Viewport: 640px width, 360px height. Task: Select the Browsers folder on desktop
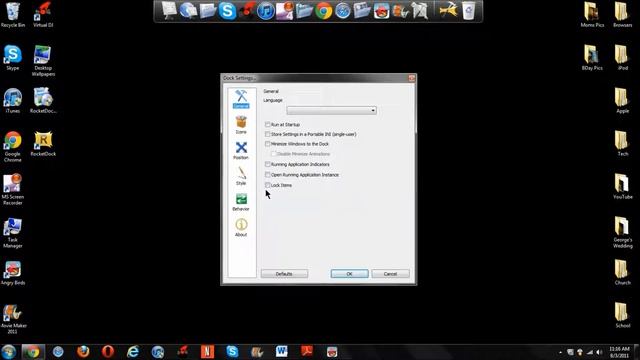click(622, 15)
